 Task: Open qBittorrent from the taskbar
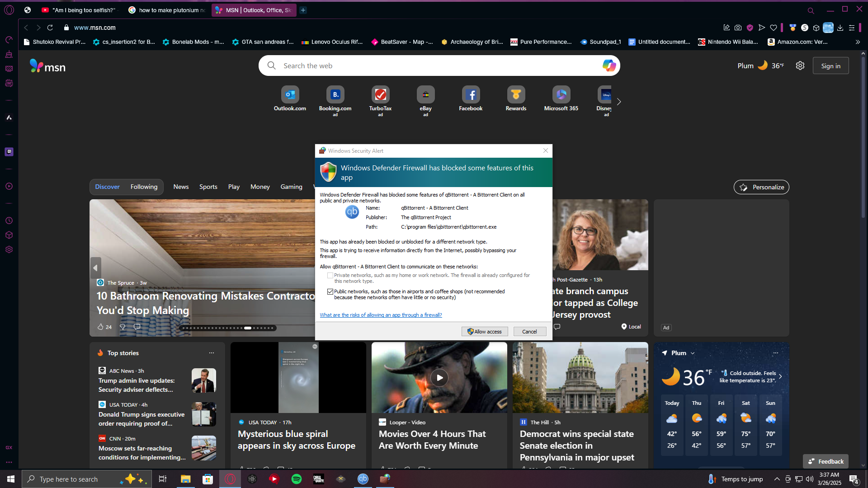(x=363, y=479)
